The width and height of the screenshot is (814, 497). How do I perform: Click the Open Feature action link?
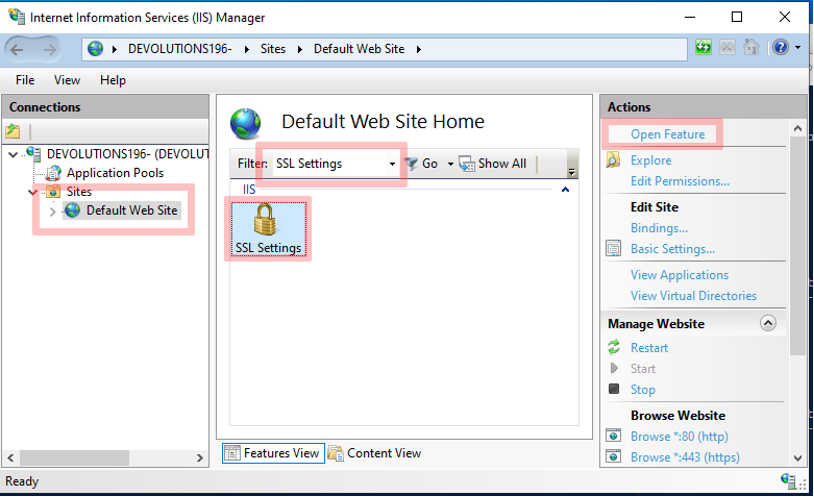pyautogui.click(x=667, y=134)
